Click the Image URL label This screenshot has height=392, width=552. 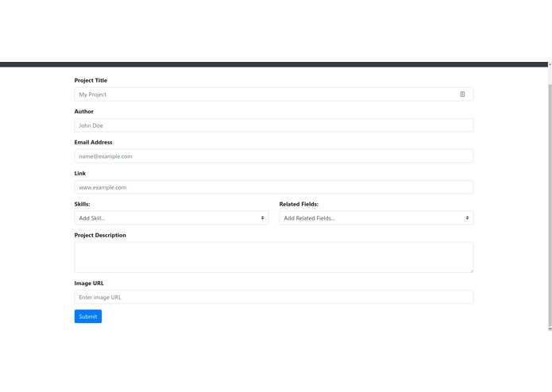[x=89, y=283]
